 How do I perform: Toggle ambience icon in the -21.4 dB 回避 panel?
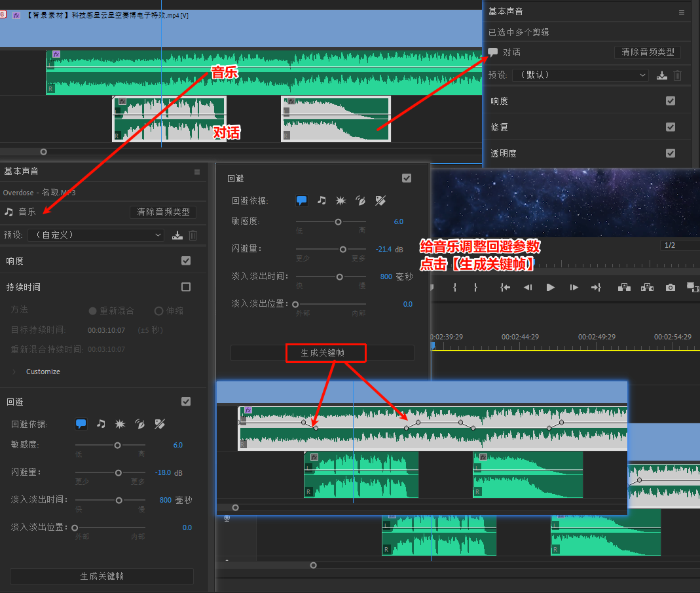[x=360, y=201]
